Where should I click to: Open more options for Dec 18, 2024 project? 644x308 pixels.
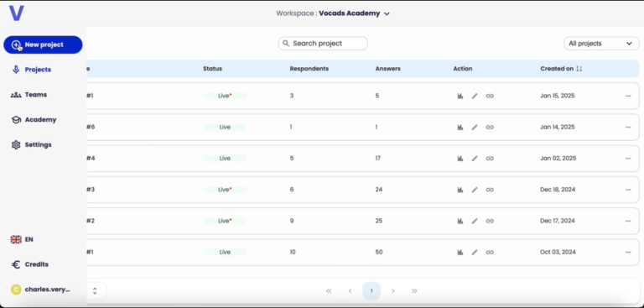628,190
